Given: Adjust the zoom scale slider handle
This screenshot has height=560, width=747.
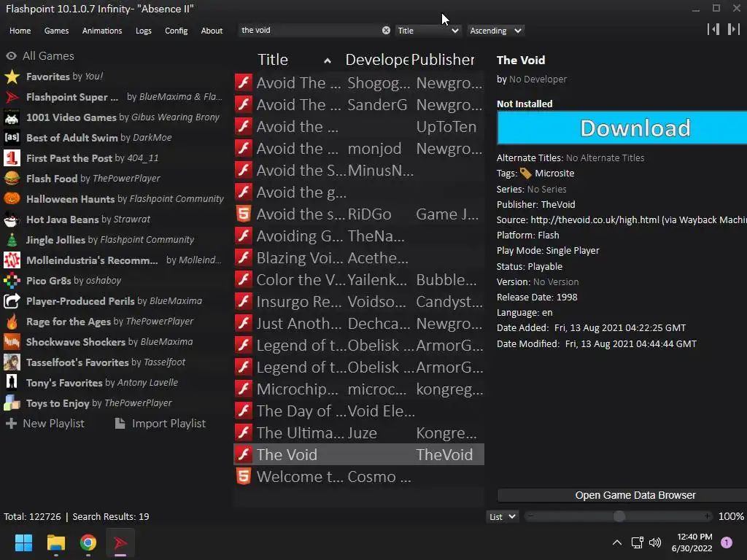Looking at the screenshot, I should click(619, 517).
